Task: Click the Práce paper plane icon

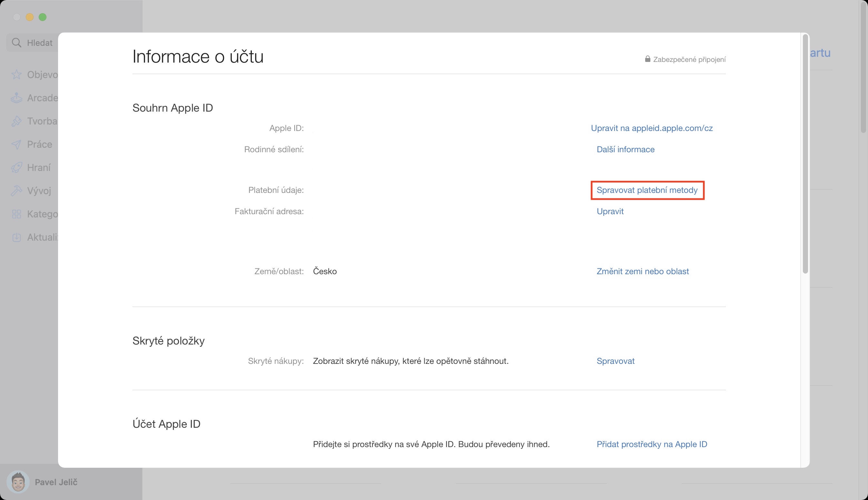Action: 16,144
